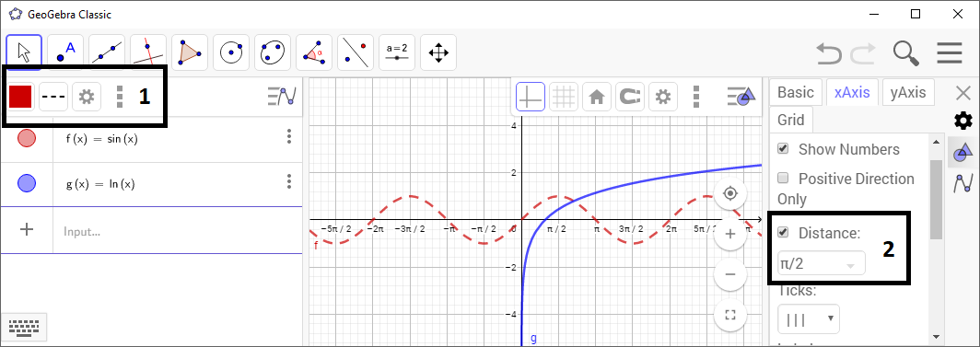Open the Distance π/2 dropdown
This screenshot has height=347, width=980.
pos(822,263)
